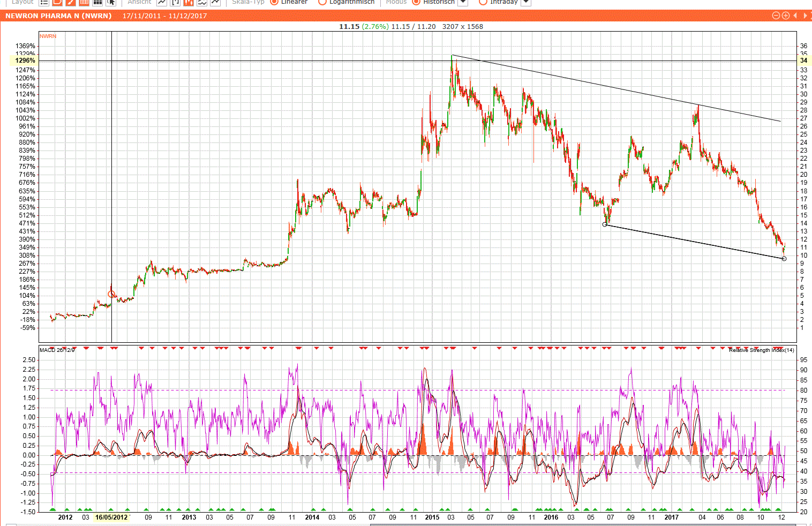Click the 3207 x 1568 volume text
This screenshot has width=812, height=526.
click(463, 26)
